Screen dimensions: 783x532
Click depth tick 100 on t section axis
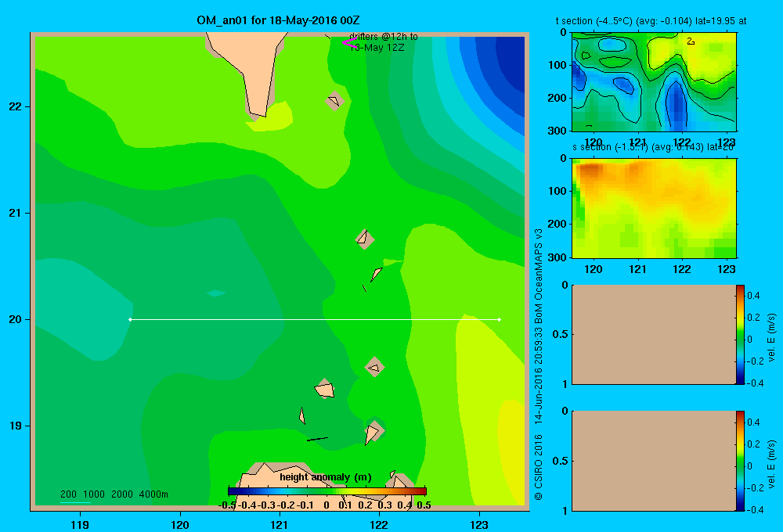557,65
